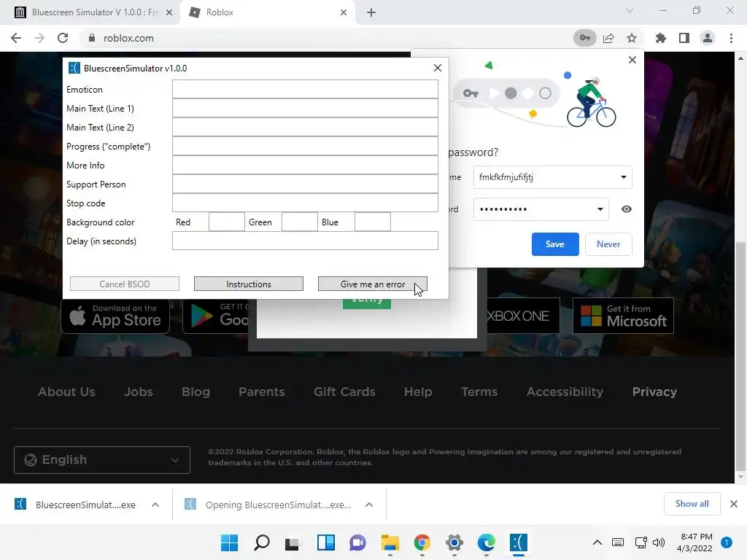Click the Main Text (Line 1) field
747x560 pixels.
tap(305, 108)
